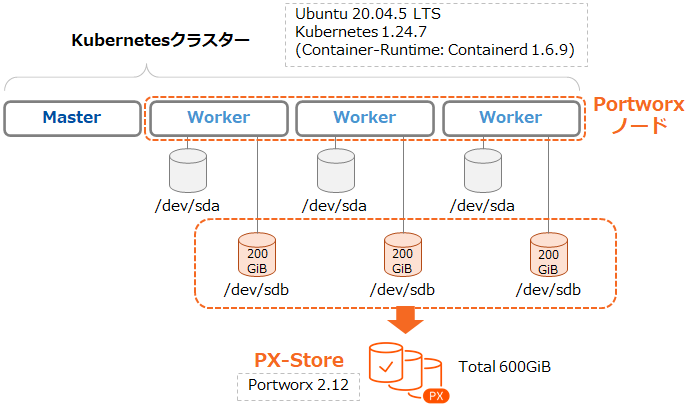This screenshot has width=690, height=411.
Task: Click the /dev/sda label under the rightmost Worker
Action: [x=482, y=206]
